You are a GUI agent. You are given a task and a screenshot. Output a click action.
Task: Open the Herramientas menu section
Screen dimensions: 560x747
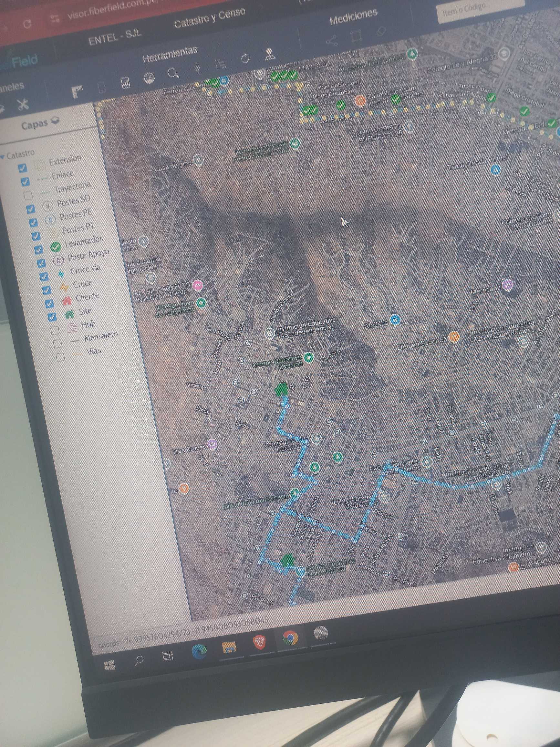pos(170,55)
